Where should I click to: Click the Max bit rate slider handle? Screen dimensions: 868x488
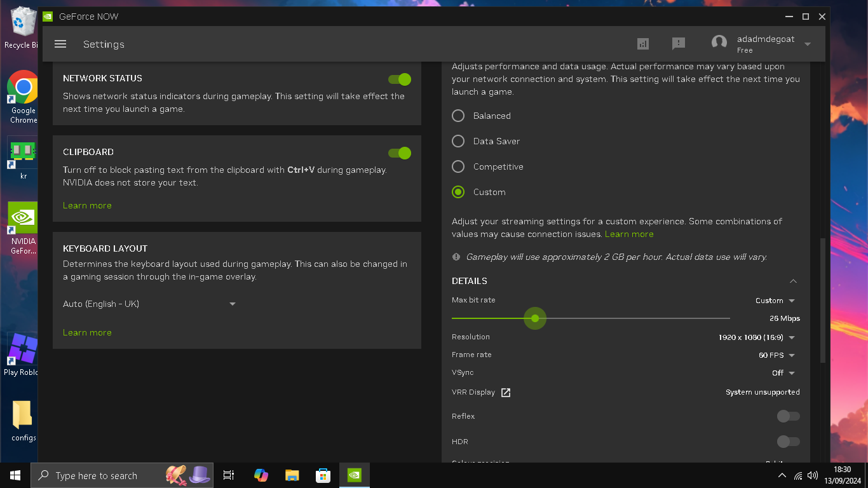pos(535,318)
